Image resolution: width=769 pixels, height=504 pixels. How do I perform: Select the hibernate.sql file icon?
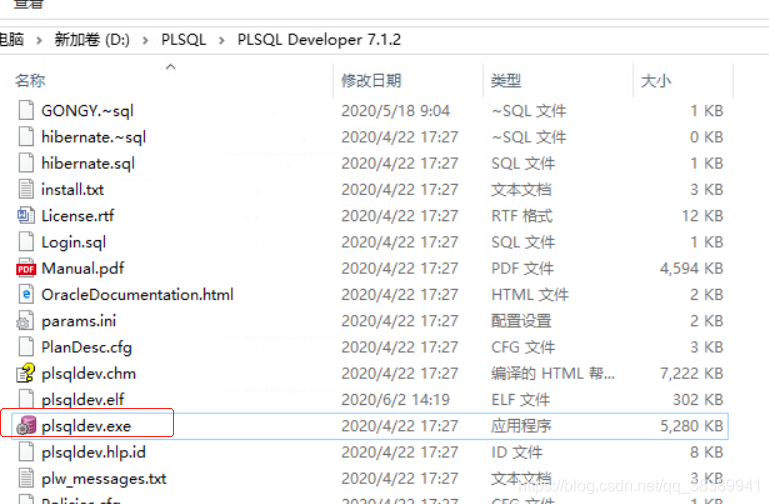coord(26,163)
